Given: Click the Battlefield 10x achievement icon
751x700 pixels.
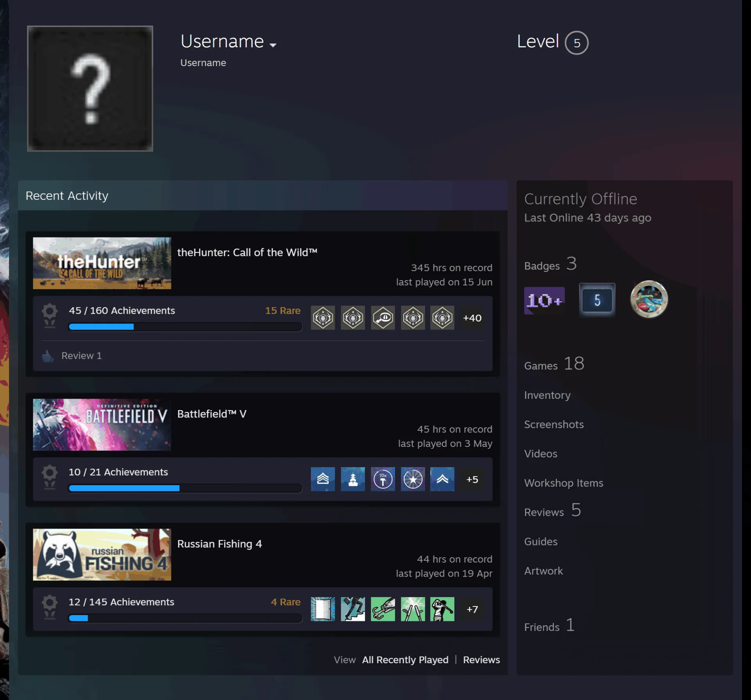Looking at the screenshot, I should pyautogui.click(x=383, y=479).
